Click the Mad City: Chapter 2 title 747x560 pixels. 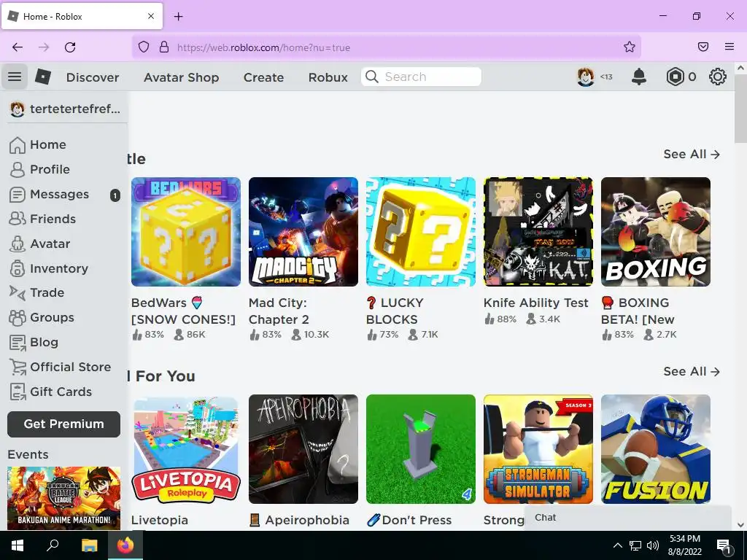[279, 311]
